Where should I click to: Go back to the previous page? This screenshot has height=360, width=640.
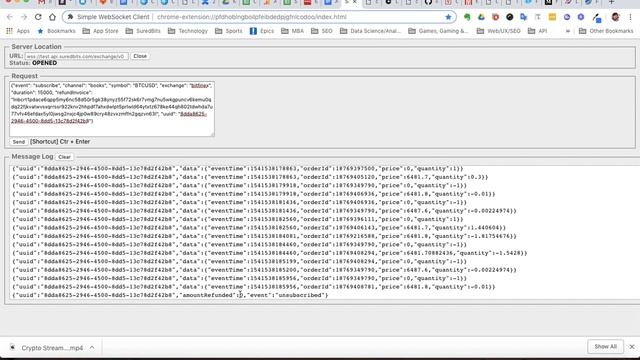coord(10,17)
